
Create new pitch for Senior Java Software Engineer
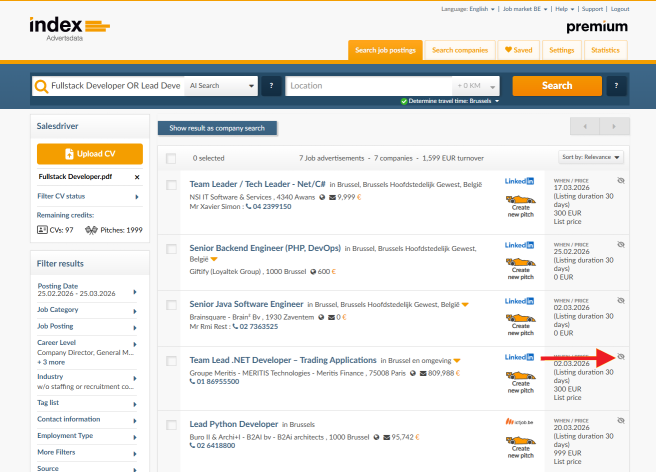[x=520, y=325]
